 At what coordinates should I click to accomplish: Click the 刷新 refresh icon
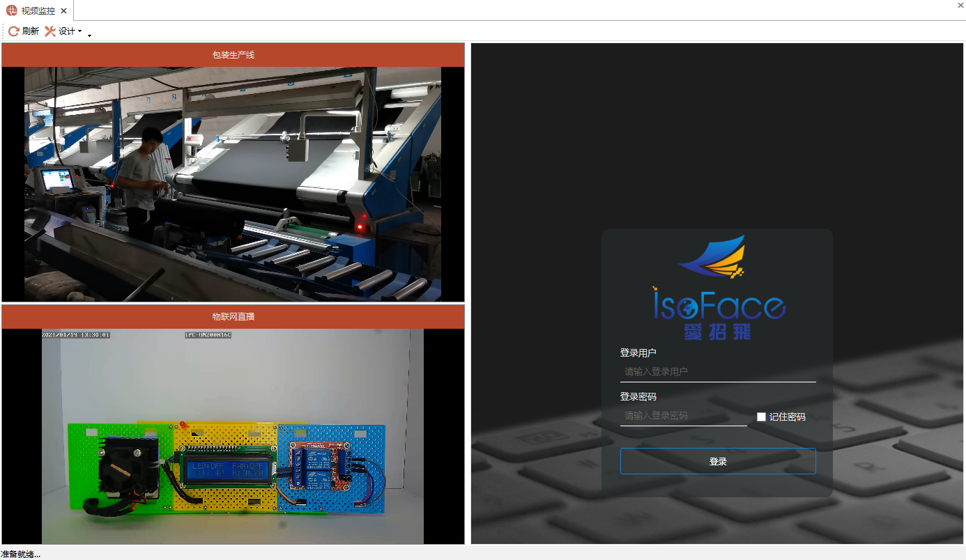click(13, 31)
